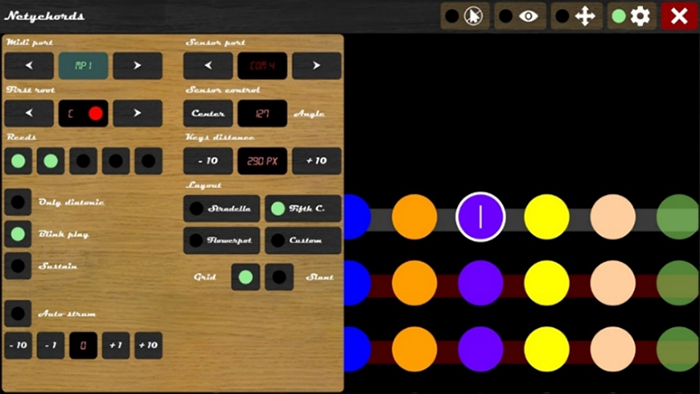Choose the Stradella layout
This screenshot has height=394, width=700.
tap(221, 208)
